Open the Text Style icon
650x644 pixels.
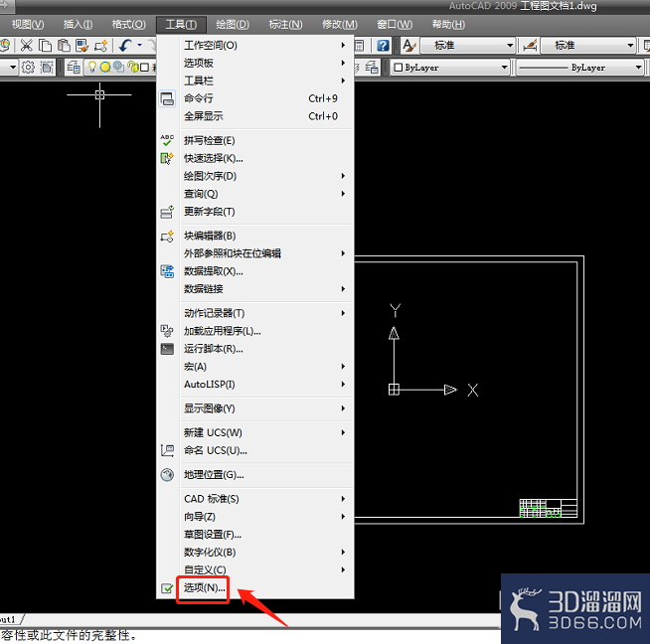[409, 45]
